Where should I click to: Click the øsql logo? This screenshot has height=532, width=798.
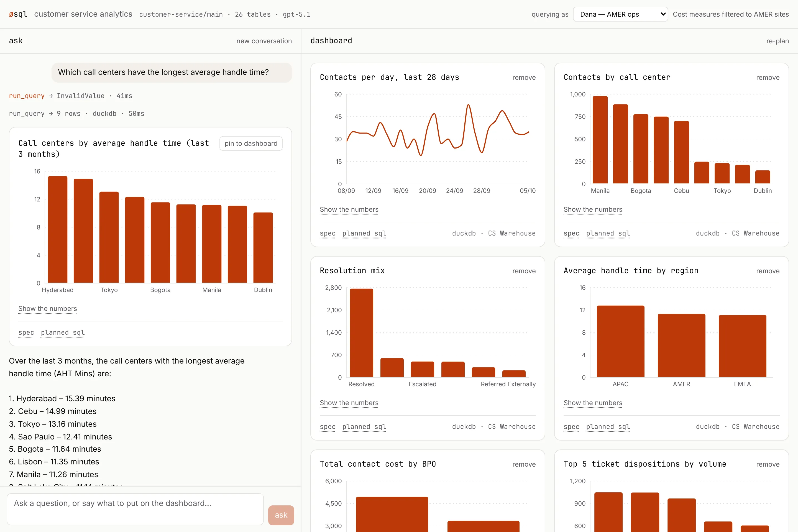(18, 14)
